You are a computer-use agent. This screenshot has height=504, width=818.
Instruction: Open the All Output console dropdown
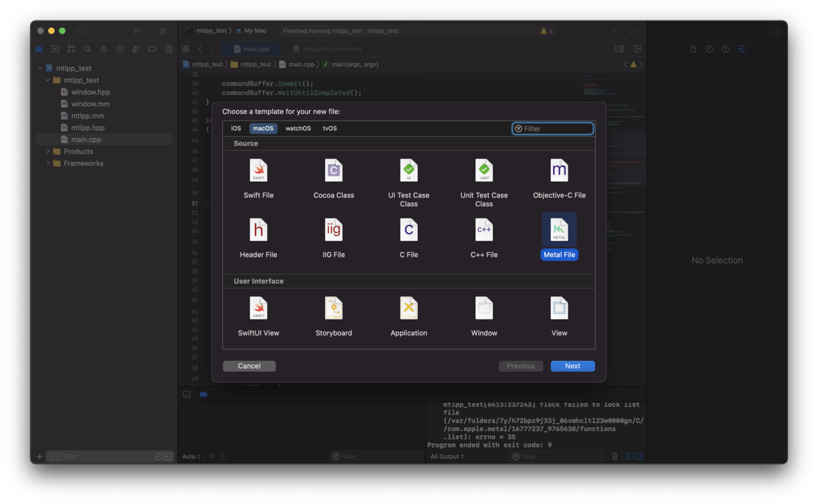(x=447, y=456)
